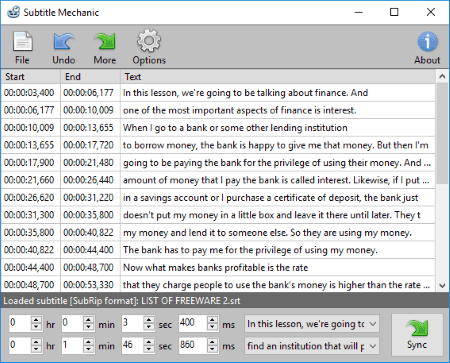Increase the first row hour spinner
450x363 pixels.
pos(36,320)
